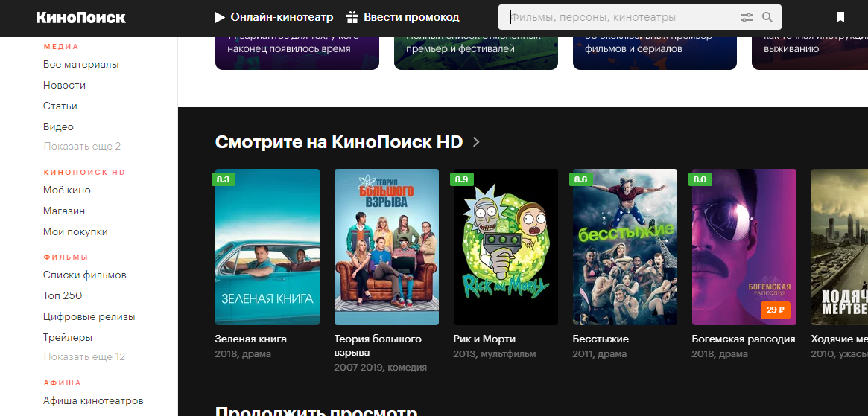Click the gift icon for promo code
The image size is (868, 416).
352,18
